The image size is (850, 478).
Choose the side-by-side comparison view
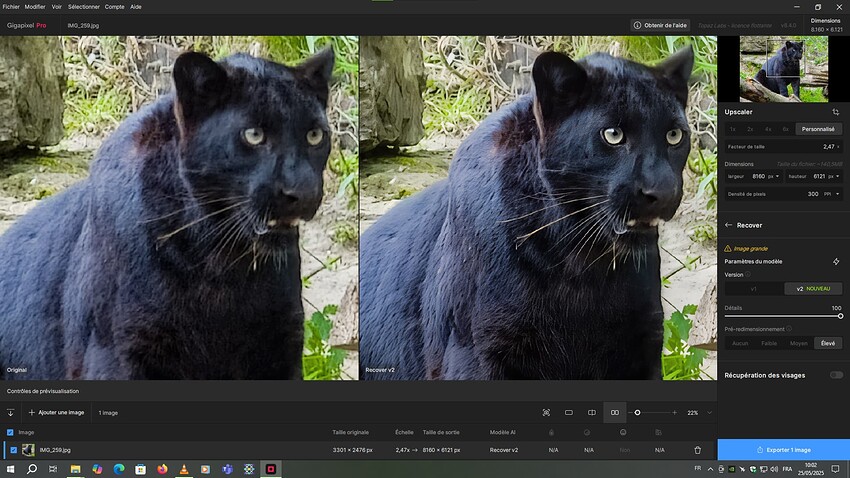point(615,412)
